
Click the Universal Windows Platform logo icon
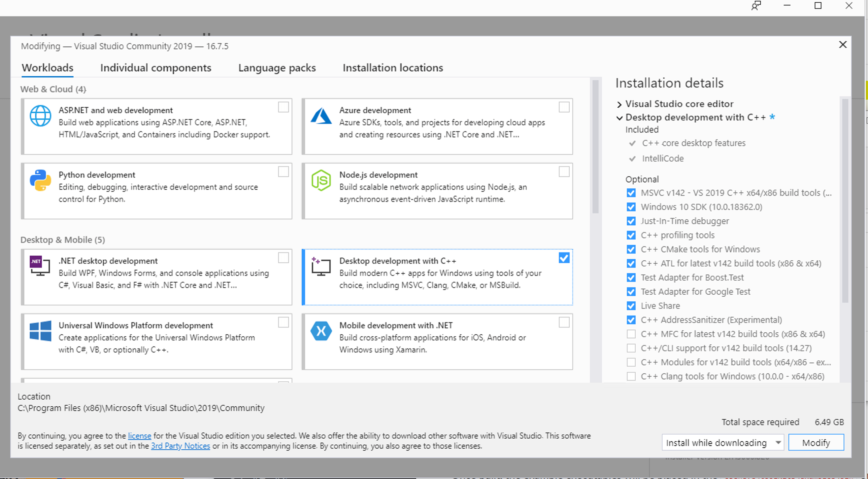click(40, 331)
